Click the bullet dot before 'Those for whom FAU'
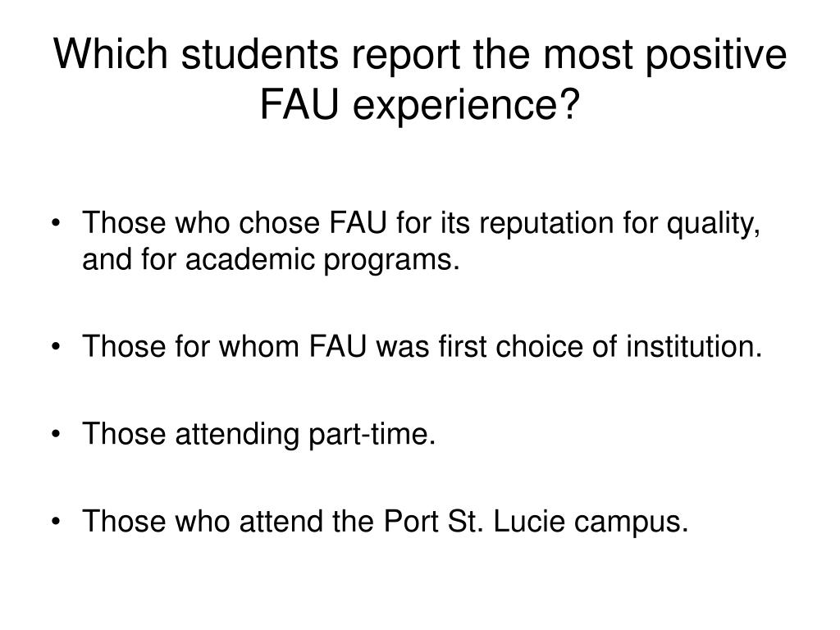 pyautogui.click(x=56, y=347)
